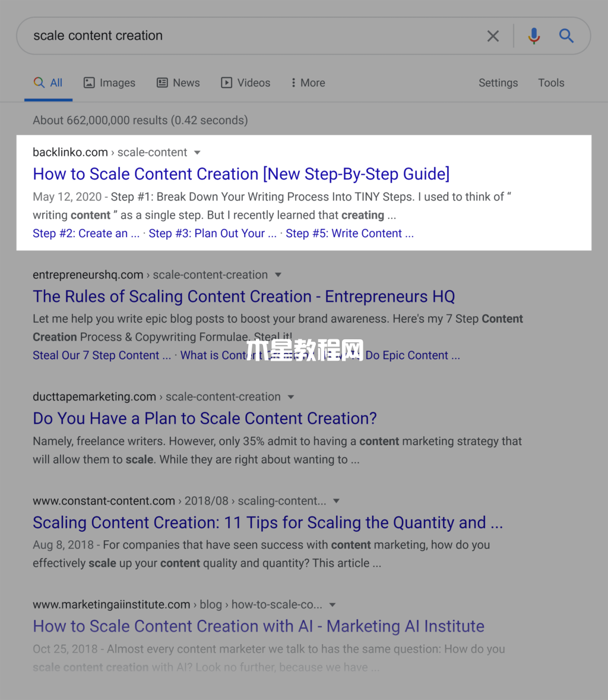Open 'How to Scale Content Creation [New Step-By-Step Guide]'
The width and height of the screenshot is (608, 700).
tap(241, 174)
